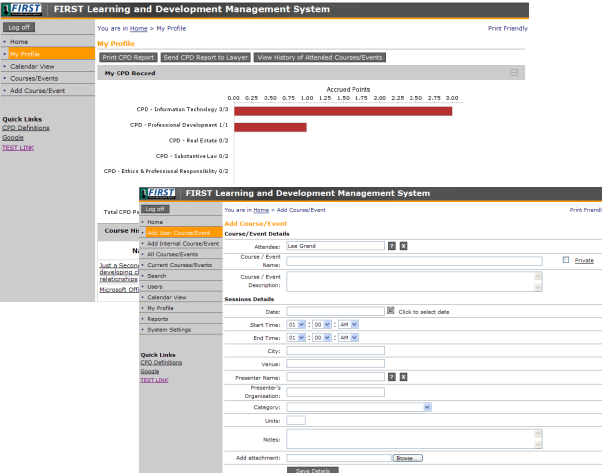Collapse the My CPD Record panel with the minus icon
Screen dimensions: 602x473
(x=514, y=73)
